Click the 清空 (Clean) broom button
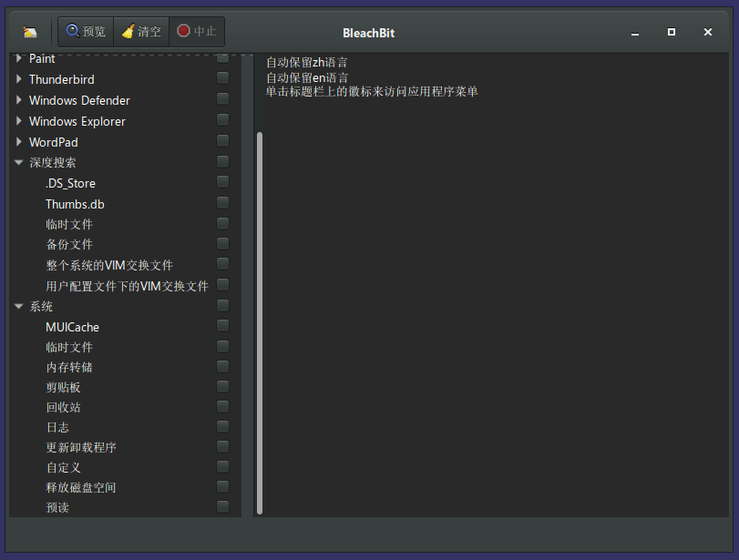The height and width of the screenshot is (560, 739). click(141, 32)
